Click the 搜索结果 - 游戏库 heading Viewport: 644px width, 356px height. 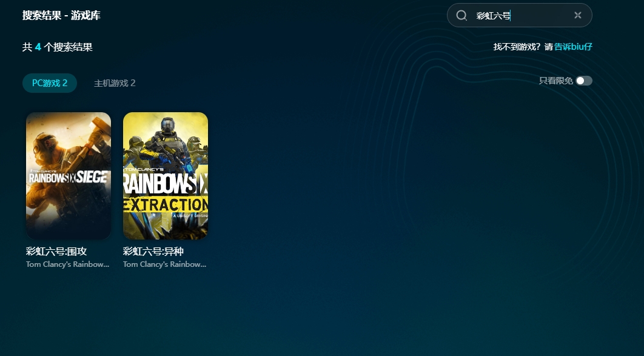pos(62,16)
